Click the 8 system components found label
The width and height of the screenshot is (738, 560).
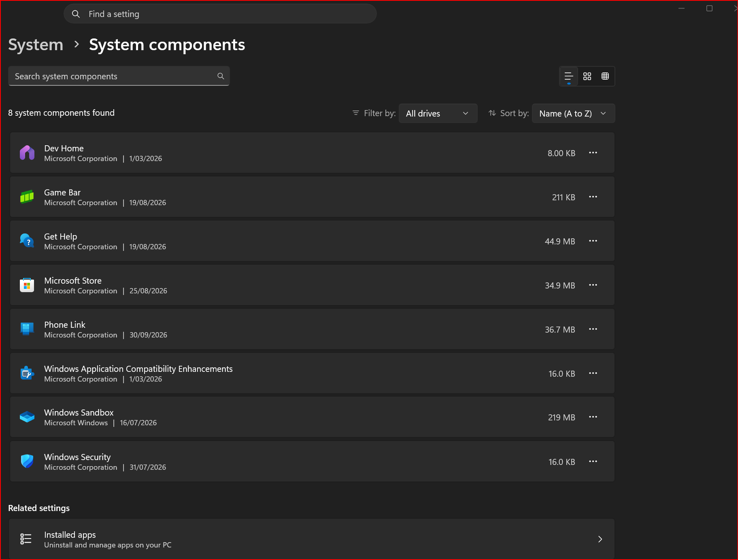tap(61, 113)
